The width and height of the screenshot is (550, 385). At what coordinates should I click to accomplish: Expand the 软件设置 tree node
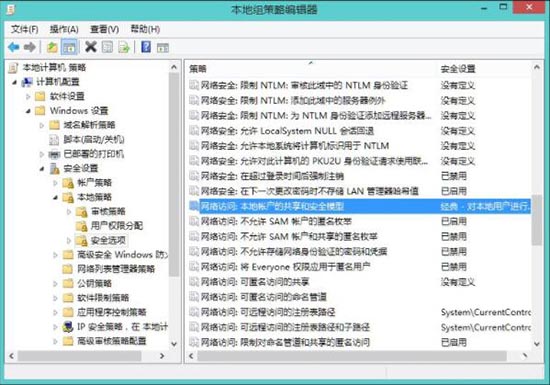[x=28, y=96]
